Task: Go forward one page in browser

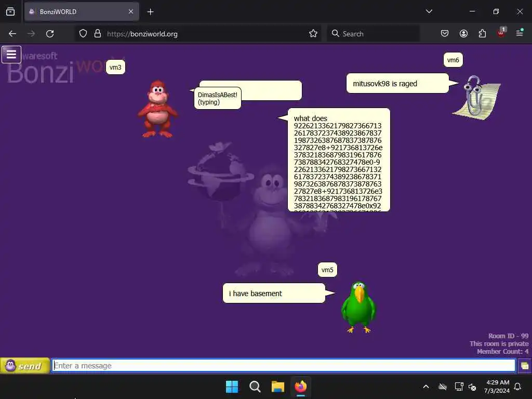Action: [31, 34]
